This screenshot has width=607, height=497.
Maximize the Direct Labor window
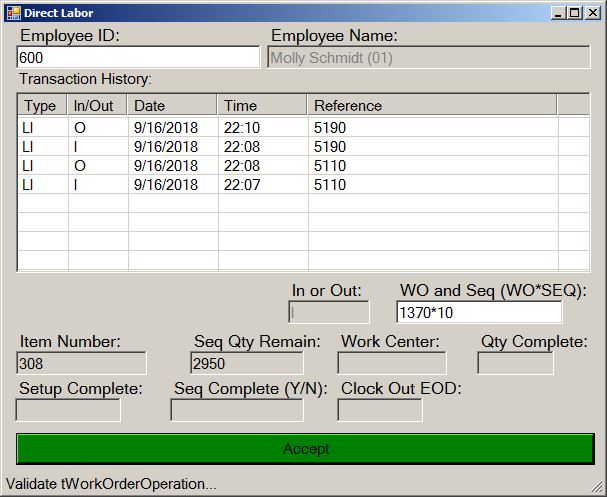(x=573, y=13)
